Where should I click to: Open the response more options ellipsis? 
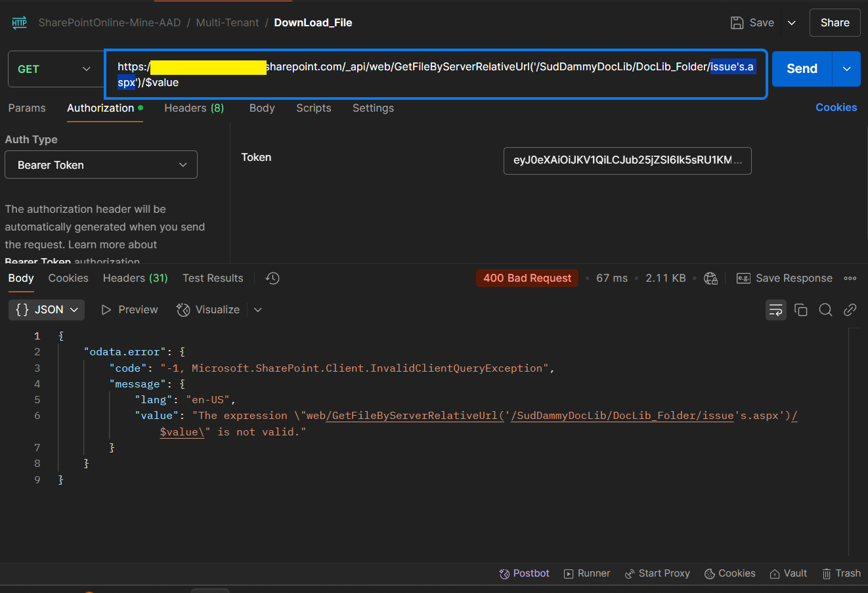click(850, 278)
